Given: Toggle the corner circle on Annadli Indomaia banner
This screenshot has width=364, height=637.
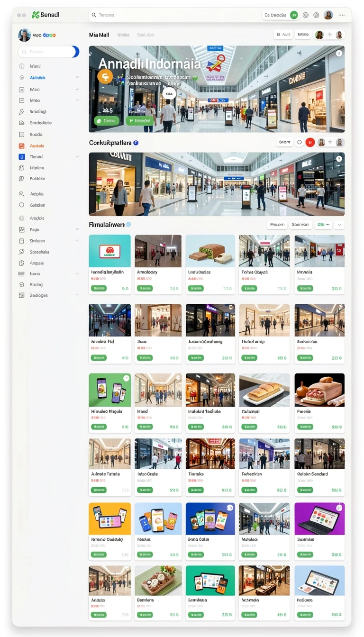Looking at the screenshot, I should click(339, 54).
